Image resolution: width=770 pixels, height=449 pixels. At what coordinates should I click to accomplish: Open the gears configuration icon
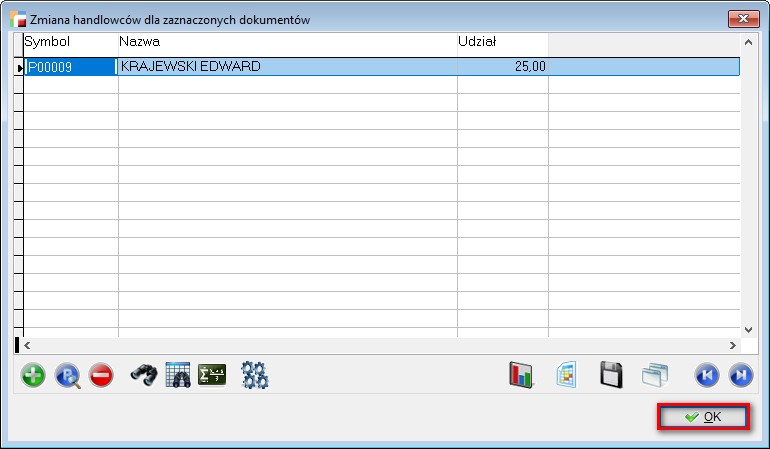pyautogui.click(x=255, y=376)
